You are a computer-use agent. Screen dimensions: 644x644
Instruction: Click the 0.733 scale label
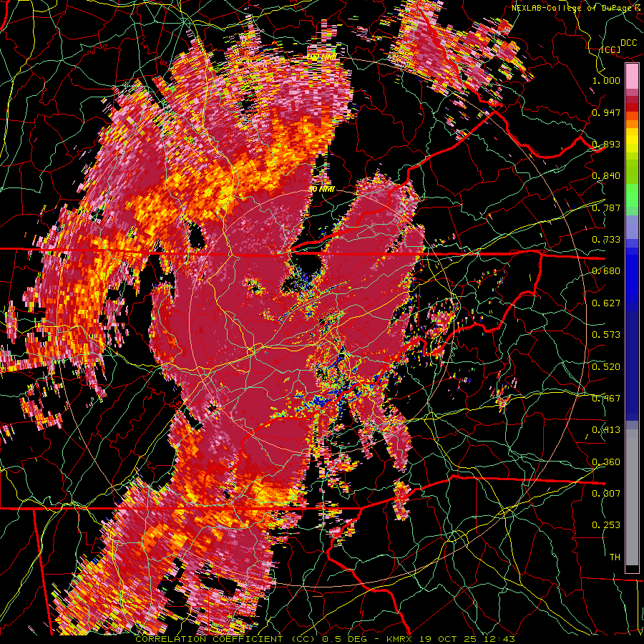[x=606, y=240]
